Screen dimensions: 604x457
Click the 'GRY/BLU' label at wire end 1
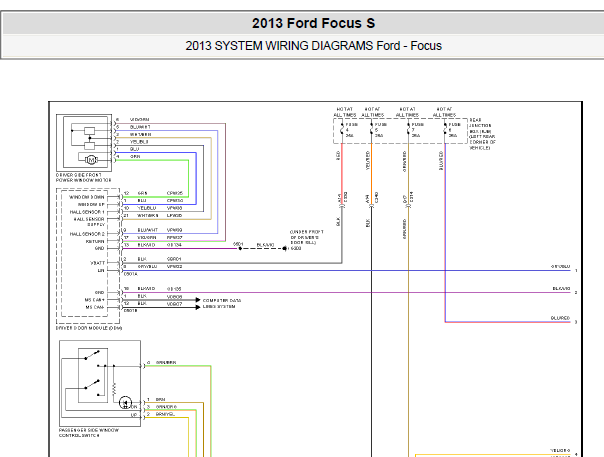click(560, 266)
